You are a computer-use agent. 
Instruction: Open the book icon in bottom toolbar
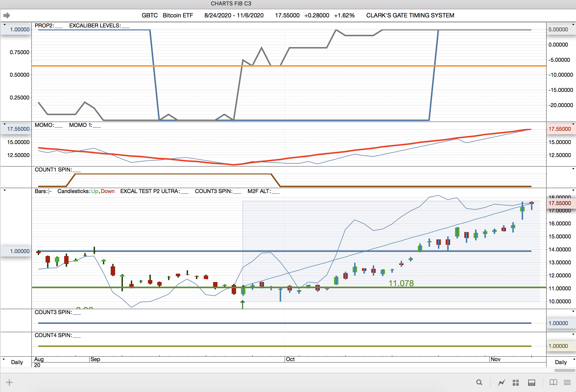click(x=553, y=382)
